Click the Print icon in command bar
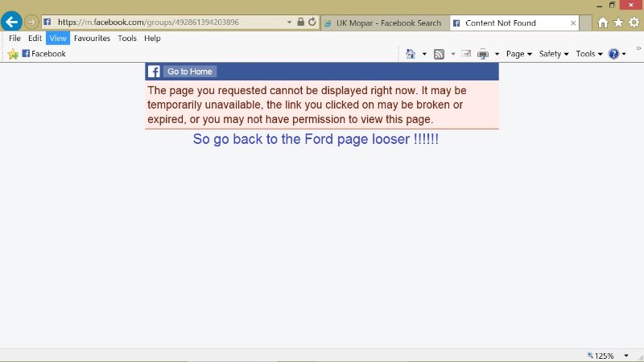The width and height of the screenshot is (644, 362). [483, 54]
